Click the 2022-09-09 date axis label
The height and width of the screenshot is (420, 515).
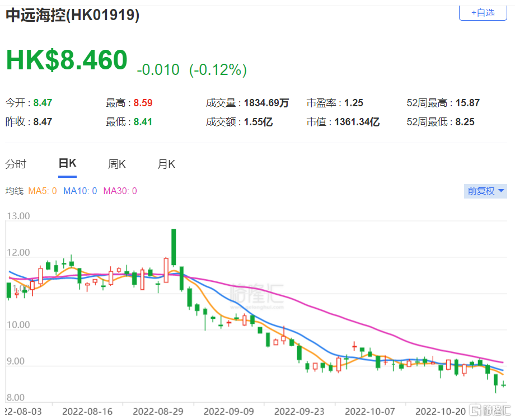click(229, 411)
